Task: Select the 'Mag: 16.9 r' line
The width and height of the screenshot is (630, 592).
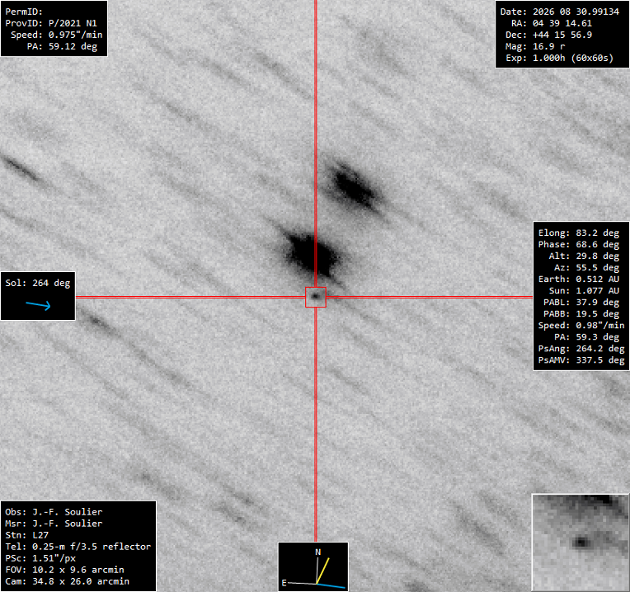Action: coord(535,47)
